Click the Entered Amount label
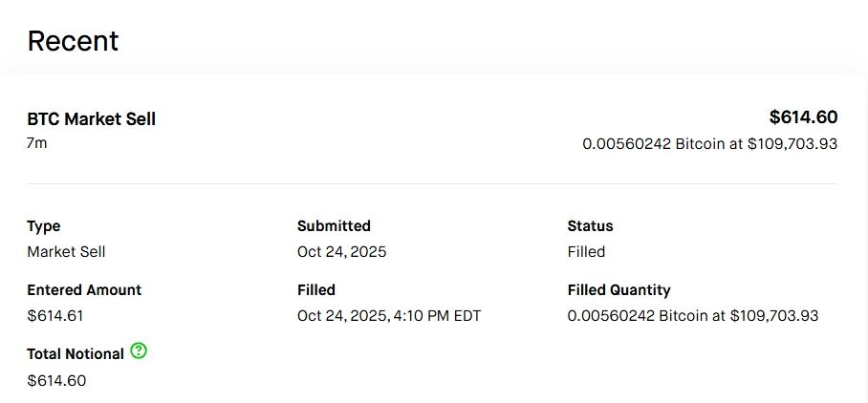Image resolution: width=868 pixels, height=403 pixels. [x=84, y=290]
